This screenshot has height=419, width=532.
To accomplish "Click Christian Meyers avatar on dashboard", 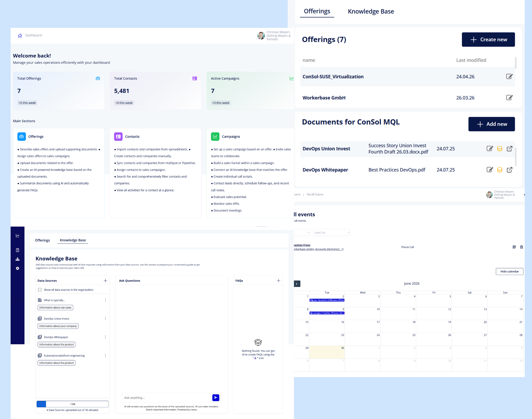I will point(261,36).
